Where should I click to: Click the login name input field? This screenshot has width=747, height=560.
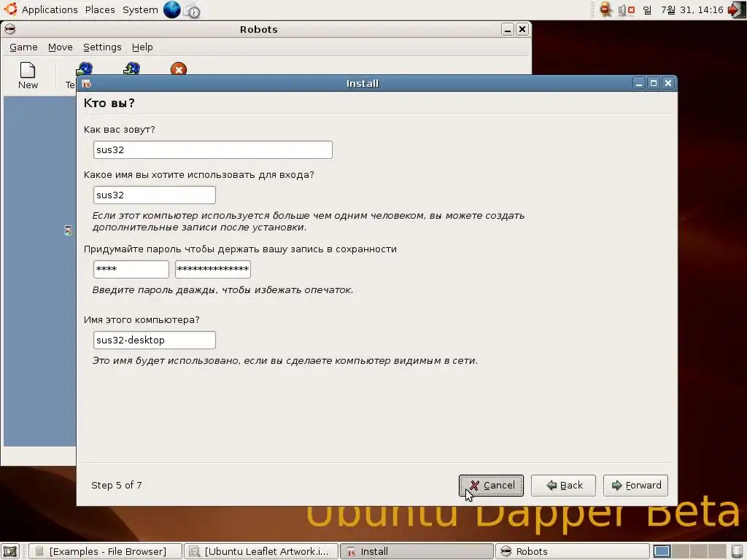click(155, 195)
